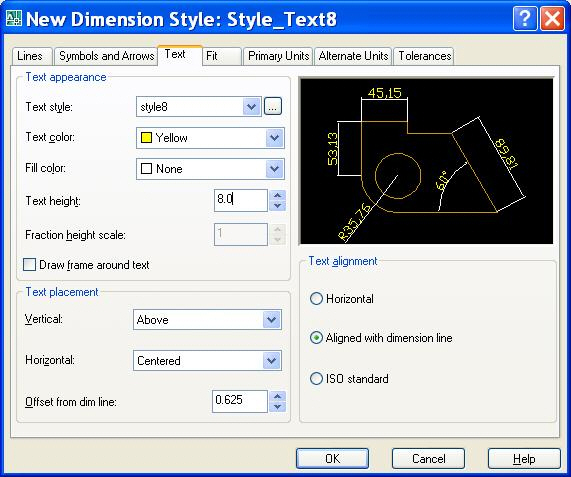Screen dimensions: 571x477
Task: Choose ISO standard text alignment
Action: (316, 379)
